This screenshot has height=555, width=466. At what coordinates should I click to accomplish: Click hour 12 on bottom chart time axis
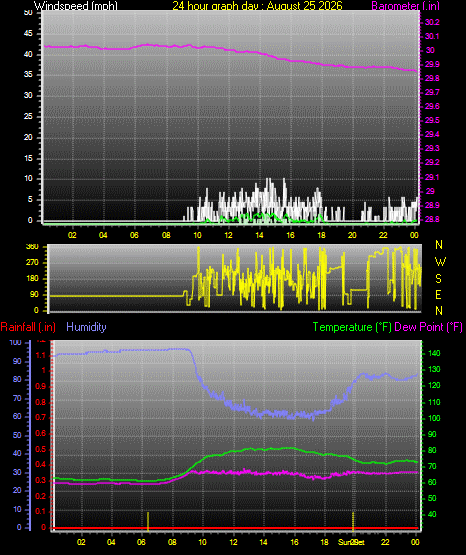click(233, 542)
